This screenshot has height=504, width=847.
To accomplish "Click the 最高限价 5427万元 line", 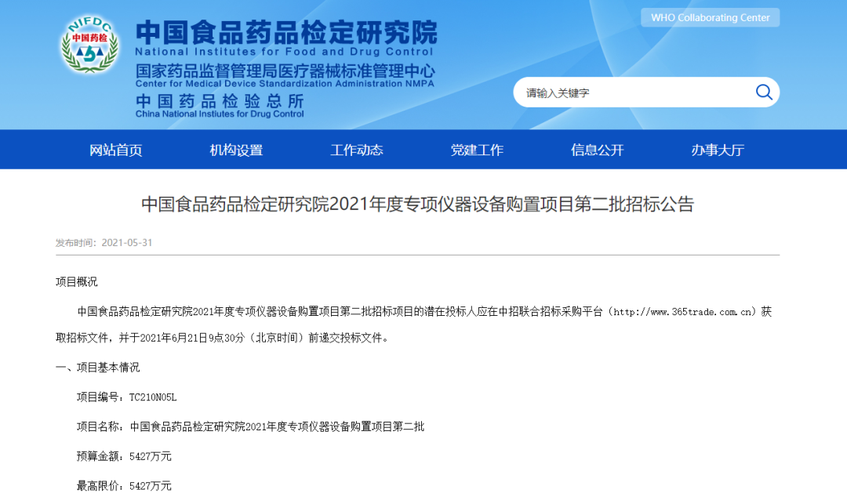I will click(x=124, y=486).
